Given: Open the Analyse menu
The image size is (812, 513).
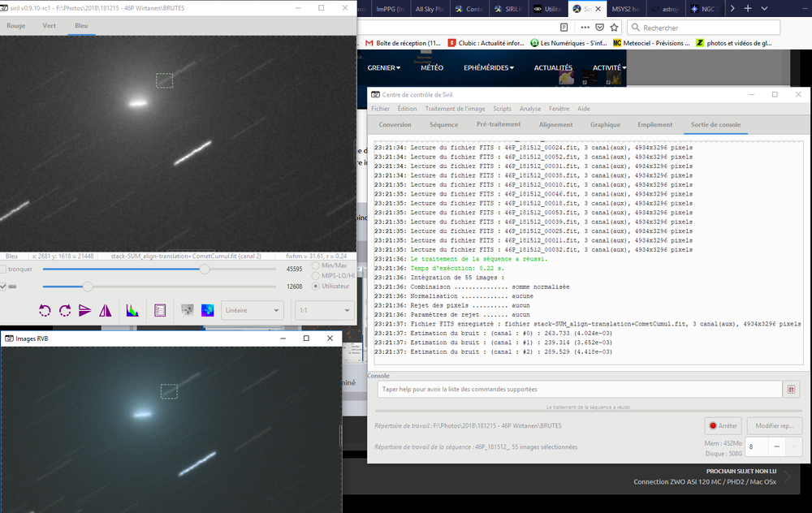Looking at the screenshot, I should [x=530, y=109].
